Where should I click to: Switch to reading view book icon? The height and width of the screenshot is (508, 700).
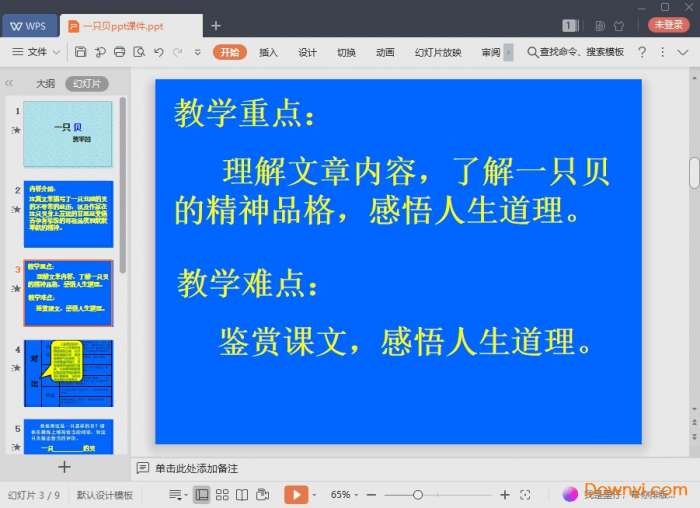point(242,495)
